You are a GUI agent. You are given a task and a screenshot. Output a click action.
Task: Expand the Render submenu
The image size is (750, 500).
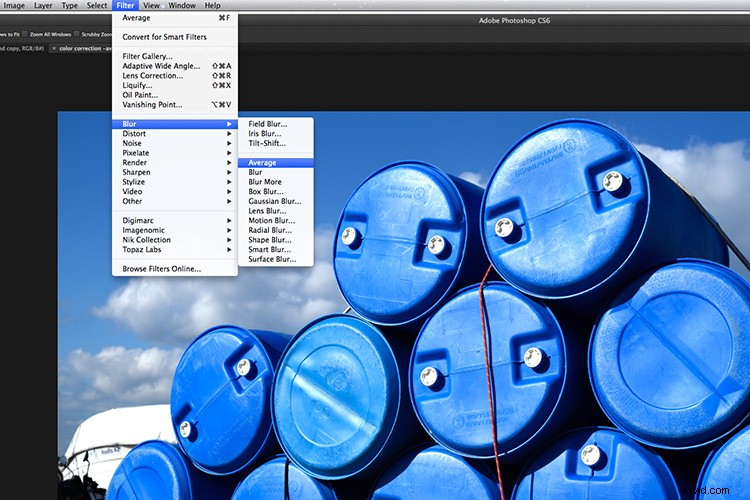175,162
